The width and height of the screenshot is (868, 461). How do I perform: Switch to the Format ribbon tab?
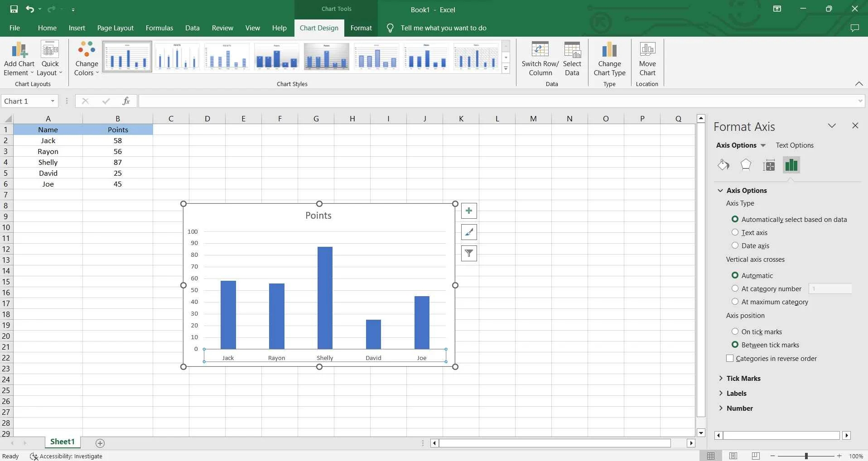(361, 28)
